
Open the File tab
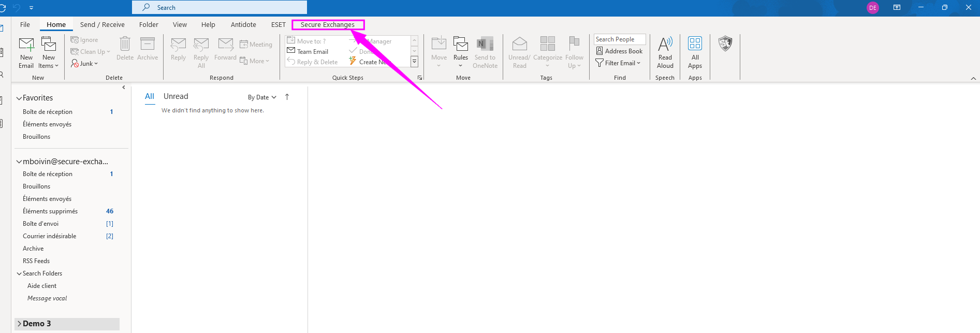tap(25, 24)
